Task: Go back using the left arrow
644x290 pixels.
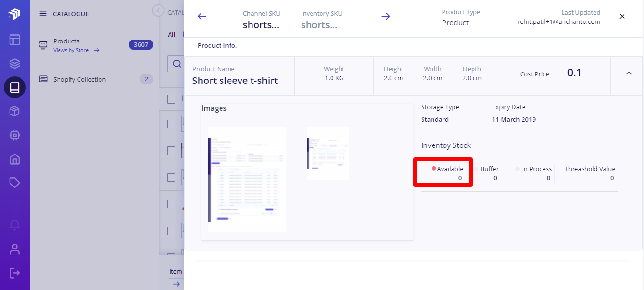Action: (x=202, y=16)
